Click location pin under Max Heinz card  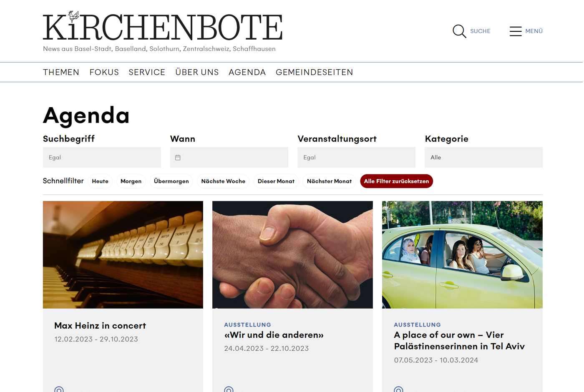click(59, 389)
